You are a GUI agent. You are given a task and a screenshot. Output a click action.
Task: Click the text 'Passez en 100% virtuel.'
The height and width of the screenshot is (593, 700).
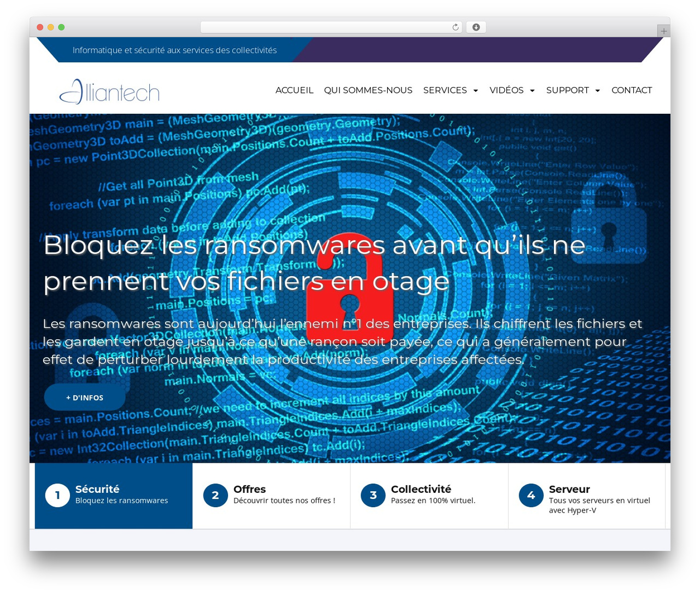coord(433,501)
